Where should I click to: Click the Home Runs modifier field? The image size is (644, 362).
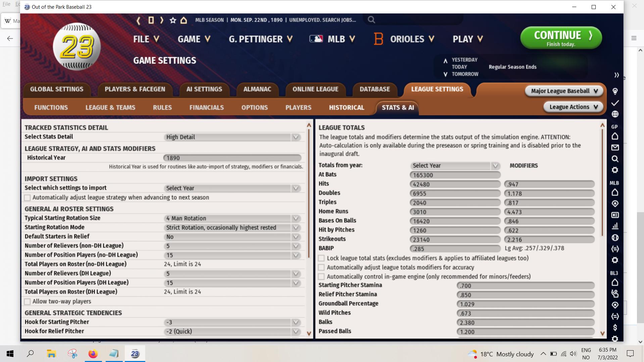pos(549,212)
